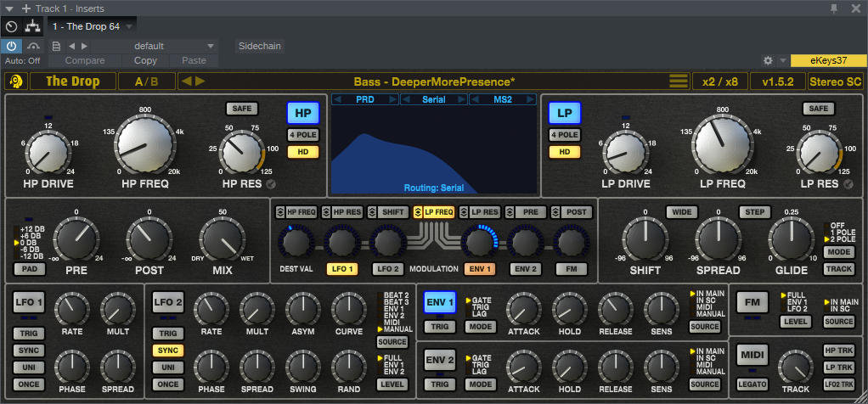The image size is (868, 404).
Task: Change HP filter 4 POLE setting
Action: (x=303, y=135)
